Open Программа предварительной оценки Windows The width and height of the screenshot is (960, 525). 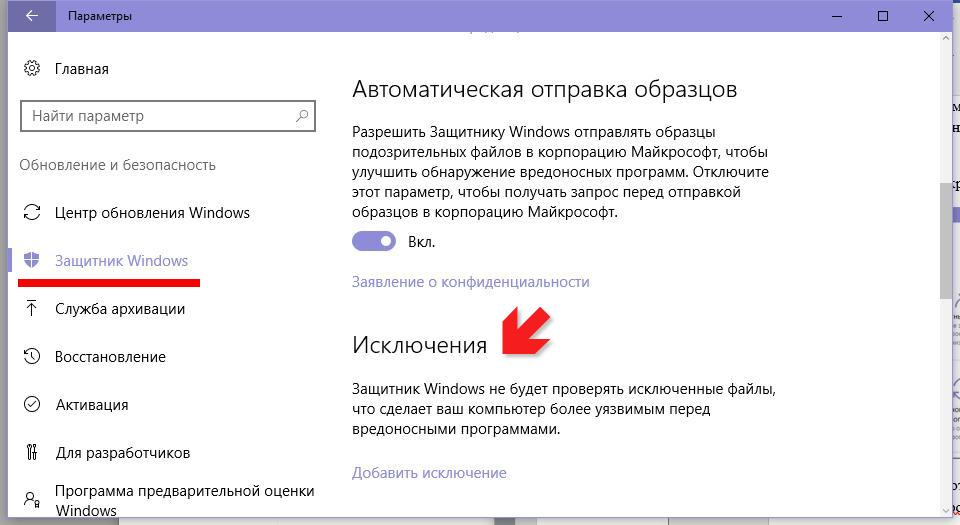[x=184, y=501]
